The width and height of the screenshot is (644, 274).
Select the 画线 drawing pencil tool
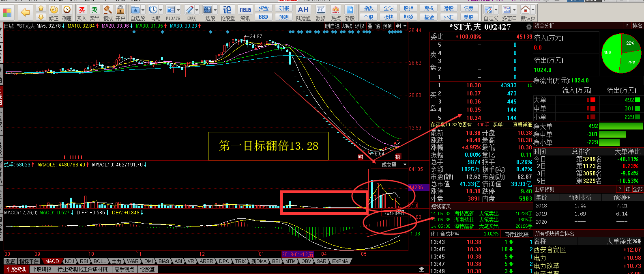tap(189, 10)
